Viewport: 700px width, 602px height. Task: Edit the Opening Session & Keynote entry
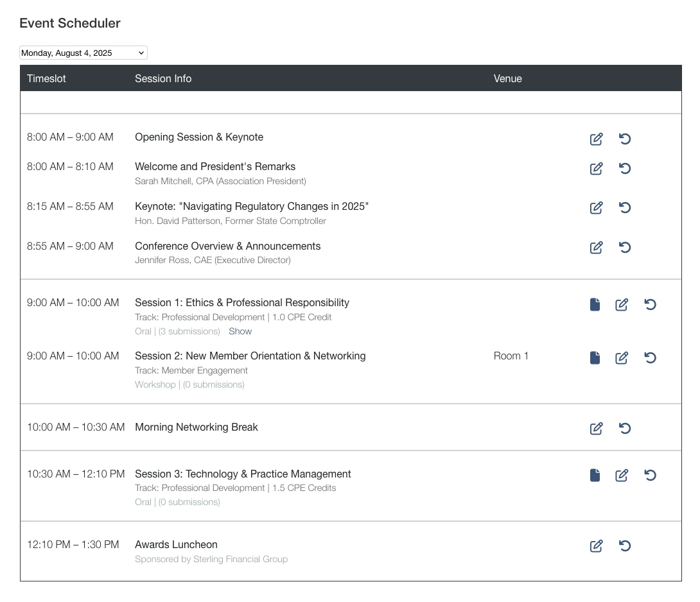[x=596, y=139]
